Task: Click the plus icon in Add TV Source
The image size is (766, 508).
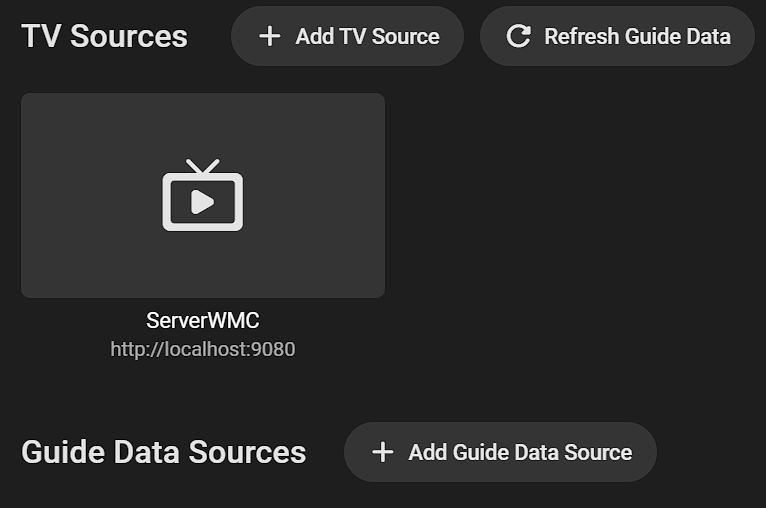Action: pos(269,37)
